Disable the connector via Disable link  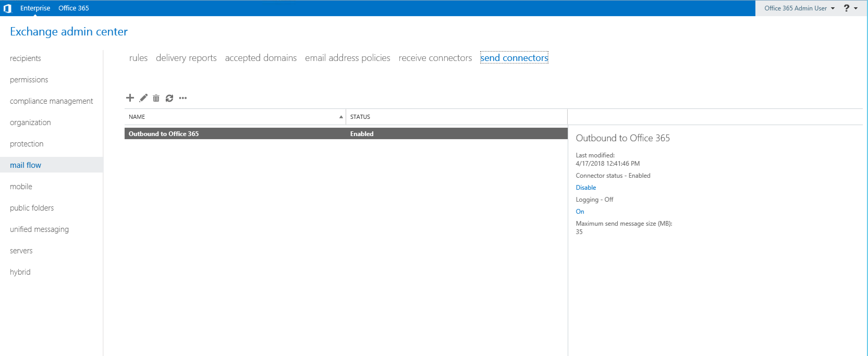(x=586, y=187)
